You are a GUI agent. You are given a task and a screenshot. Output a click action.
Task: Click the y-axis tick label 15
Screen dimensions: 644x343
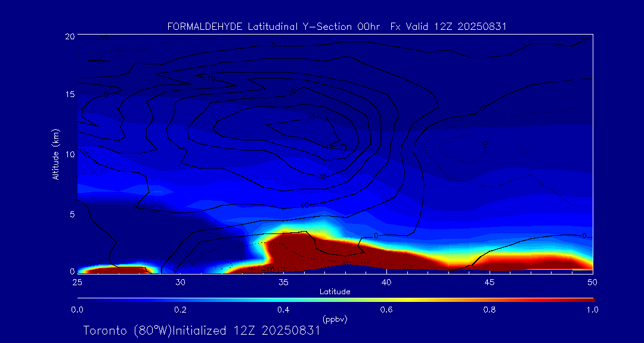[x=69, y=94]
